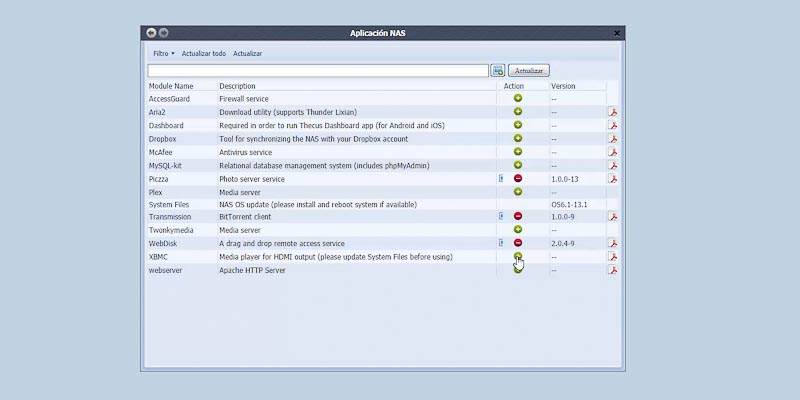
Task: Select the AccessGuard module name
Action: point(169,99)
